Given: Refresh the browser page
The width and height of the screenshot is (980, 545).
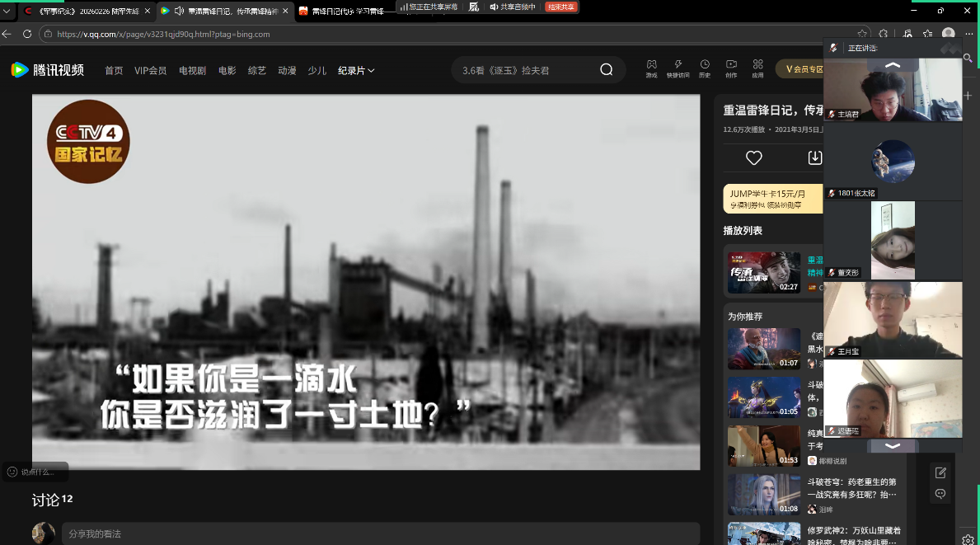Looking at the screenshot, I should point(27,34).
